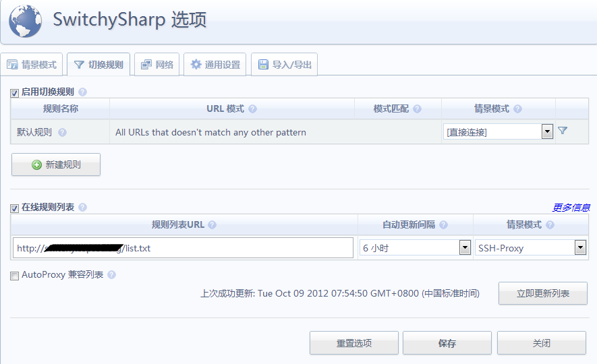597x364 pixels.
Task: Click the 上次成功更新 timestamp text
Action: [340, 293]
